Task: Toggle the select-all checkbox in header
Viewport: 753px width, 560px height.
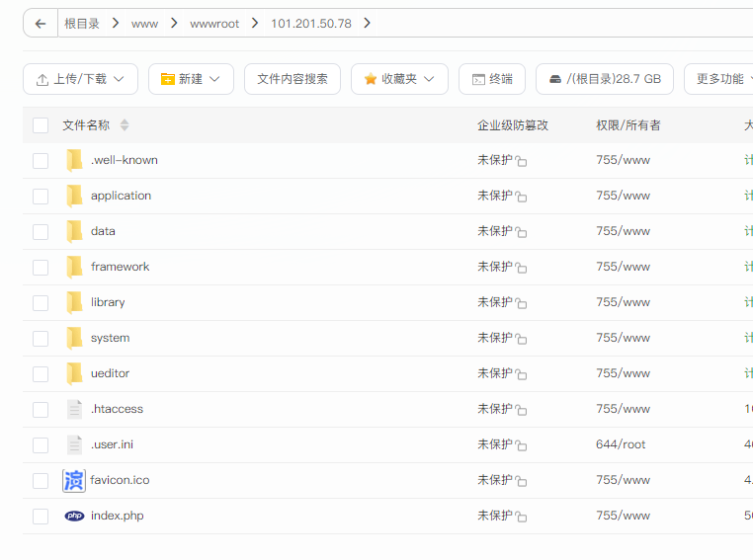Action: pos(41,125)
